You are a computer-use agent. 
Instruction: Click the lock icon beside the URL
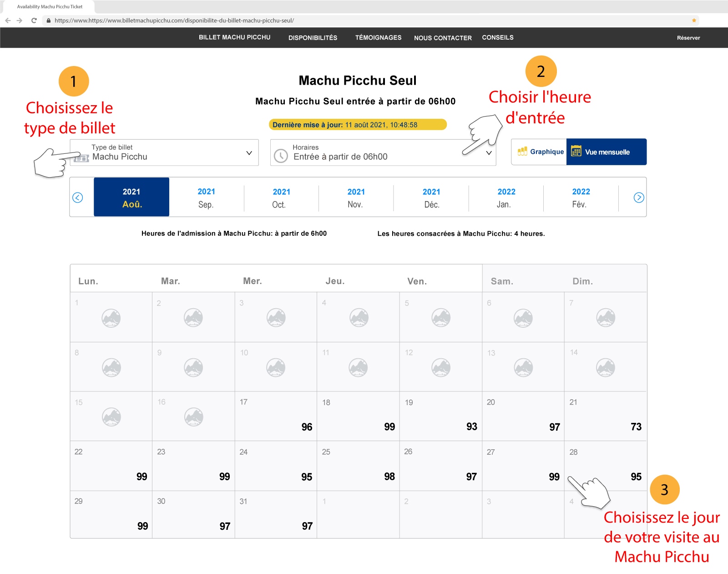(x=49, y=20)
